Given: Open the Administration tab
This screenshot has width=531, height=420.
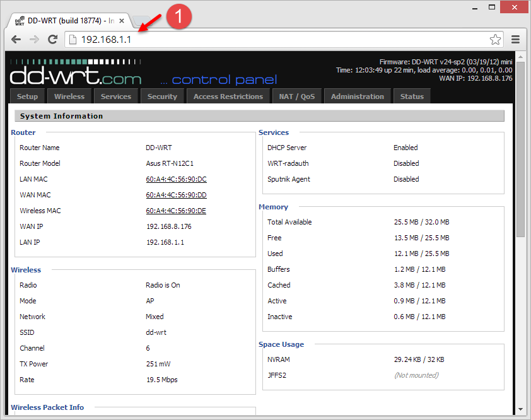Looking at the screenshot, I should 358,96.
